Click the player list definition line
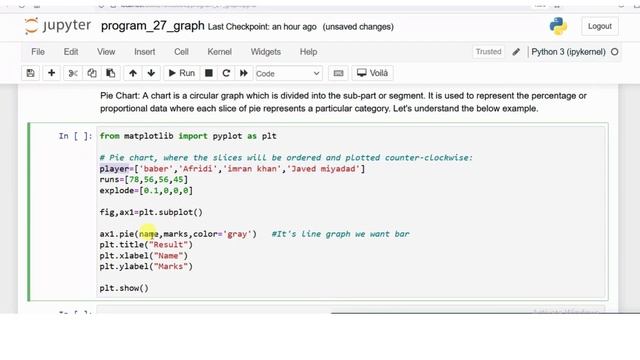 [232, 169]
